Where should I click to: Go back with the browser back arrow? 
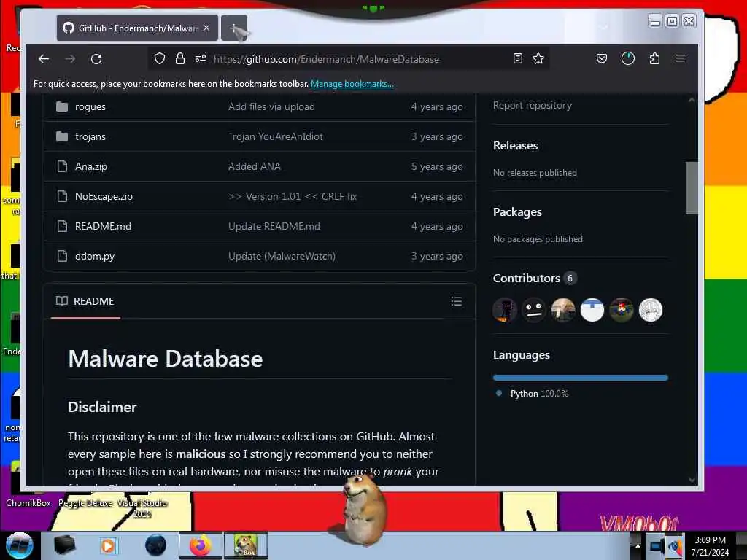click(x=44, y=59)
